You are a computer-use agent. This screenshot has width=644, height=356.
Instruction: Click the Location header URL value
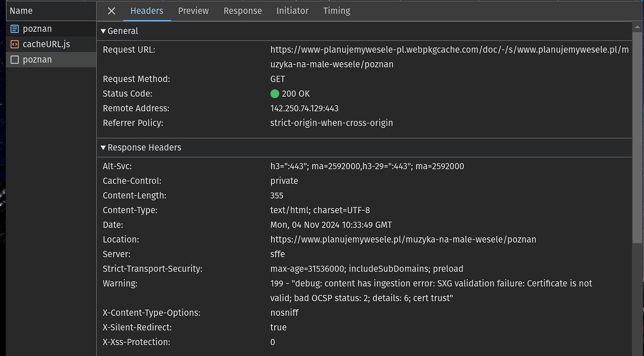coord(403,239)
